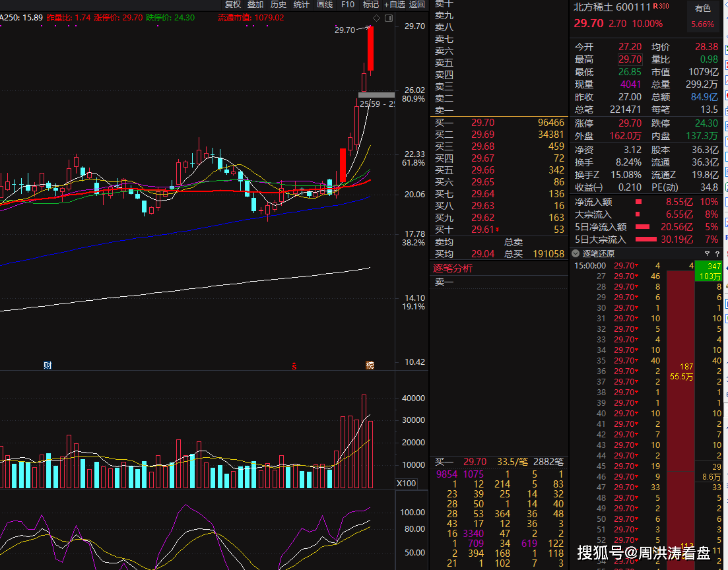Viewport: 728px width, 570px height.
Task: Select the boxed 最高 value 29.70
Action: pyautogui.click(x=630, y=59)
